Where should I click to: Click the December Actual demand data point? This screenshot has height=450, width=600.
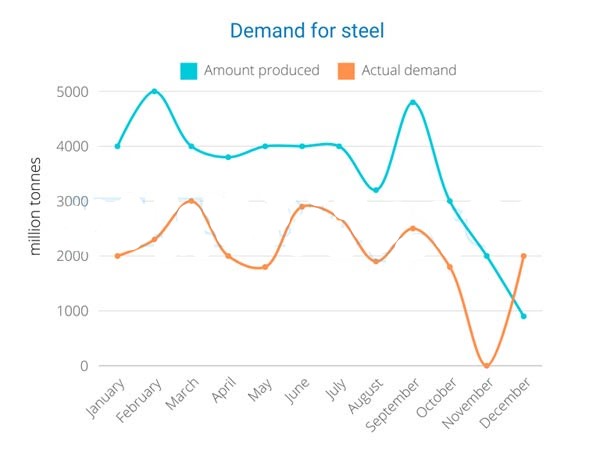pos(524,256)
